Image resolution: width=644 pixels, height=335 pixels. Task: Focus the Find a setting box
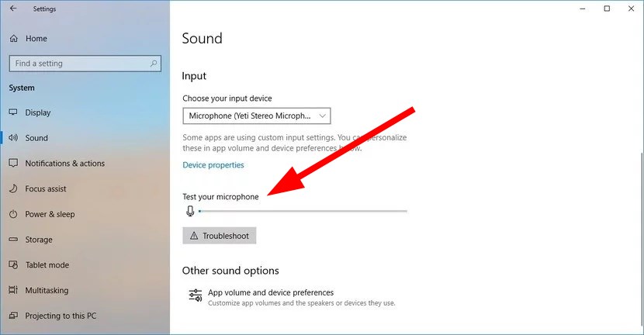tap(78, 64)
